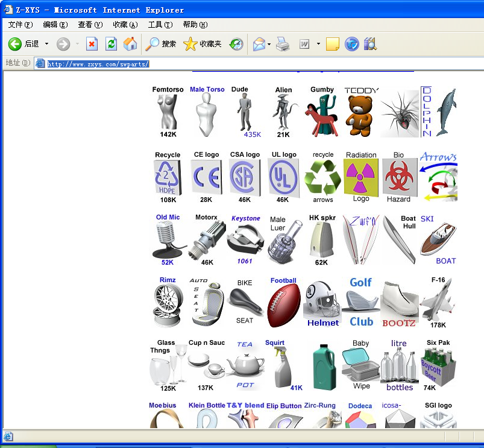
Task: Click the Boat Hull thumbnail
Action: point(399,240)
